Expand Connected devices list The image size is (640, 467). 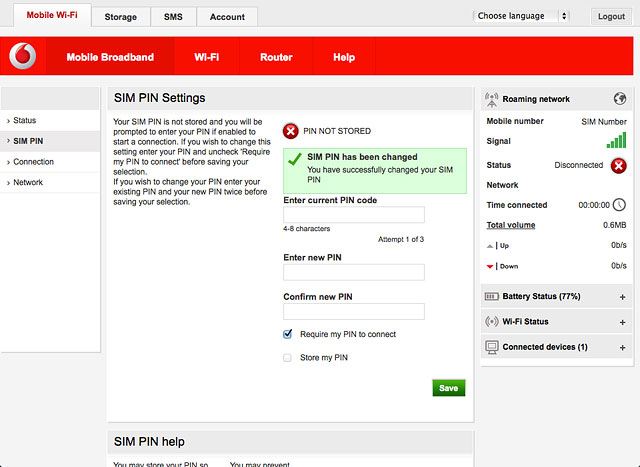pyautogui.click(x=622, y=347)
